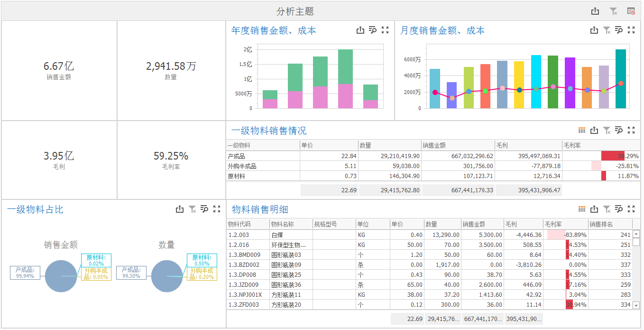Click the dashboard export icon in the 分析主题 title bar

click(595, 11)
